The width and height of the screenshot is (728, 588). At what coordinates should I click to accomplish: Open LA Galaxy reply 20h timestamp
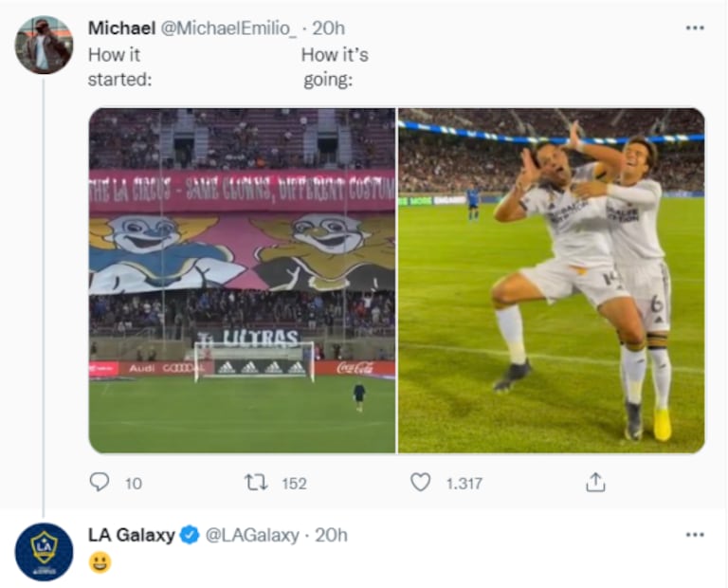pos(331,535)
